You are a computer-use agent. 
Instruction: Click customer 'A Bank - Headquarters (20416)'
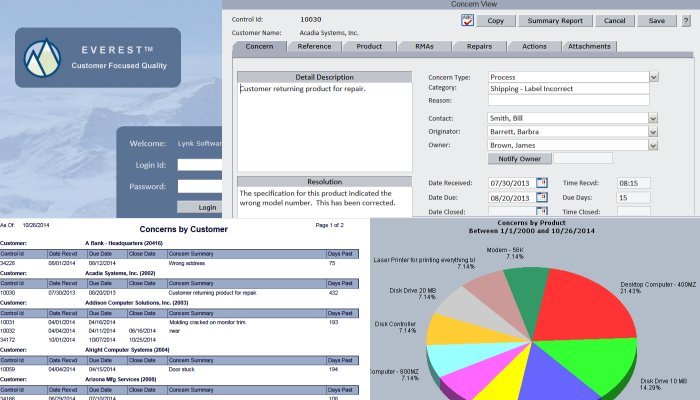(124, 243)
